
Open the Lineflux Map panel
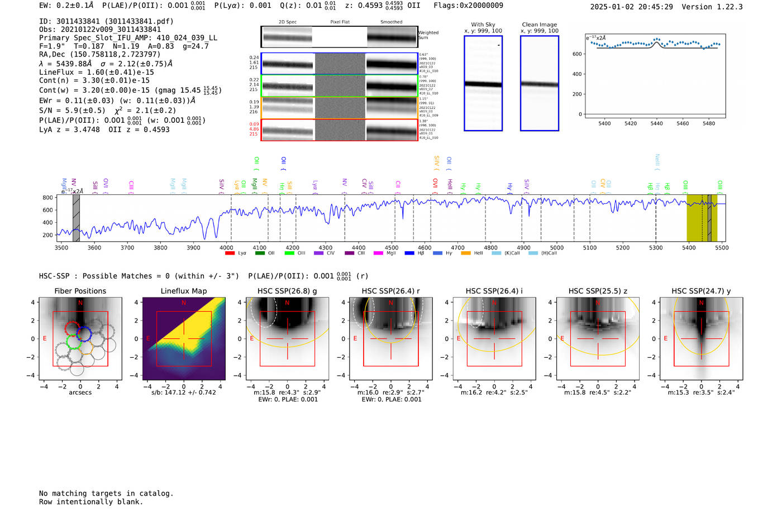point(184,339)
